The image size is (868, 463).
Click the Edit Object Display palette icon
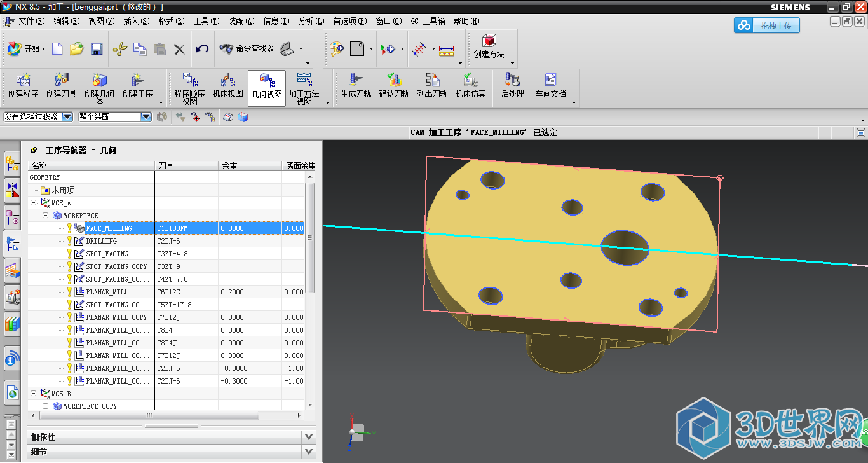(x=336, y=48)
